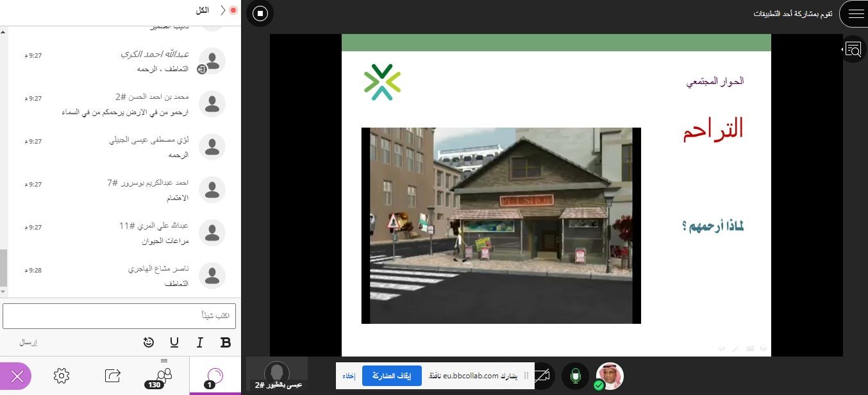Toggle the microphone on or off

tap(575, 376)
